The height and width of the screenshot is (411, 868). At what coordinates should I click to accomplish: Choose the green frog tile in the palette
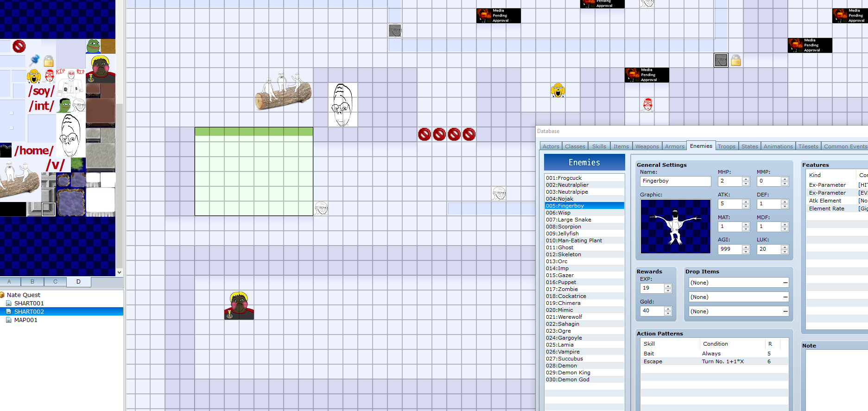coord(93,46)
